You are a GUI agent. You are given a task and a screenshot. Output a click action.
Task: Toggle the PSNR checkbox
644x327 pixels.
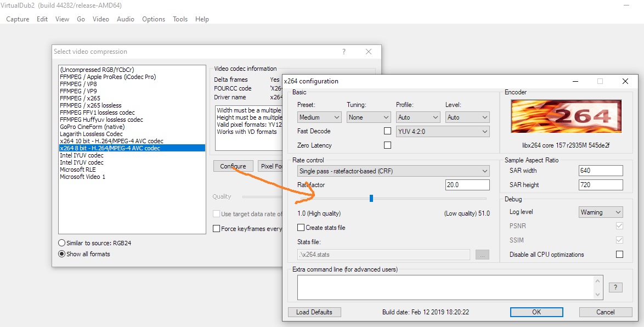pos(619,226)
